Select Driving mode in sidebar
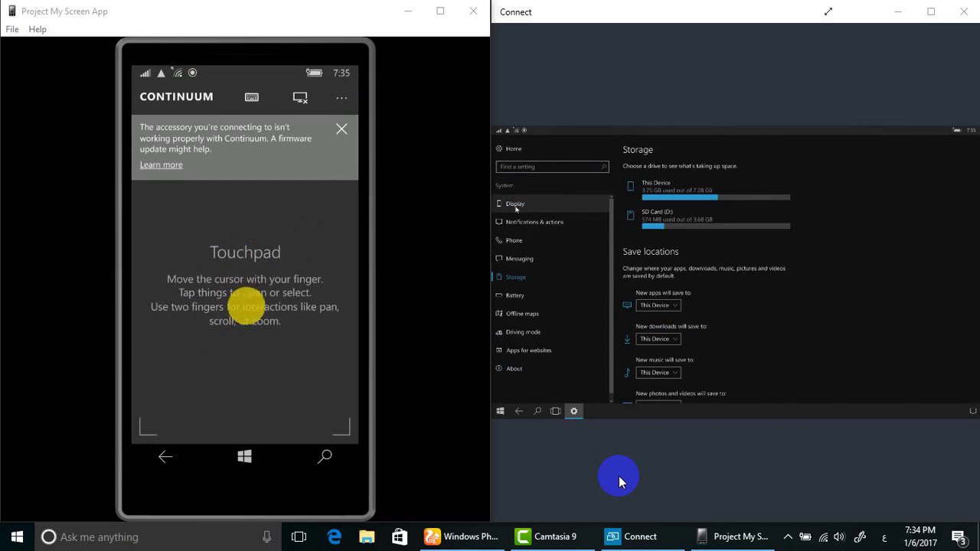 [551, 332]
